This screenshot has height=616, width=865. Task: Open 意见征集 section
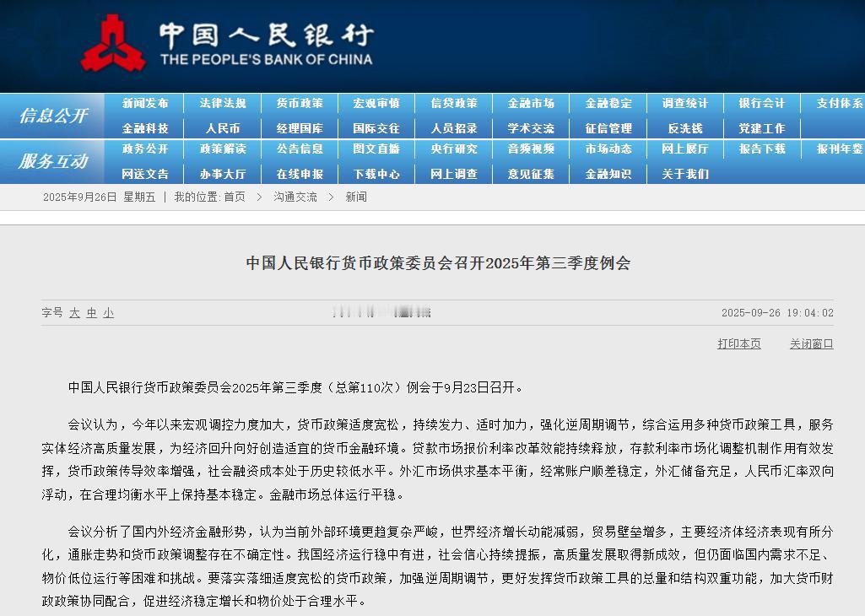point(531,175)
